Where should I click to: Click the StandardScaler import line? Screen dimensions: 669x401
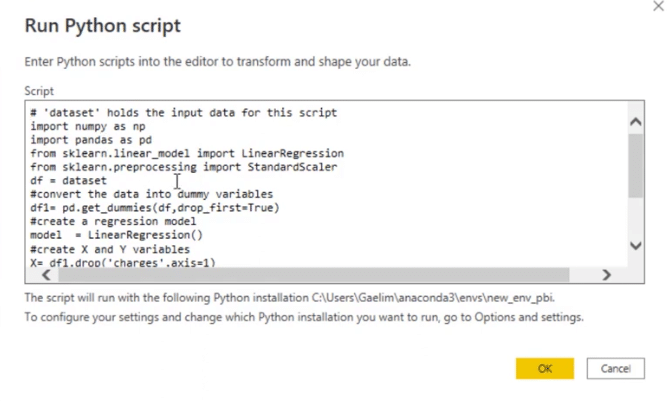click(184, 167)
